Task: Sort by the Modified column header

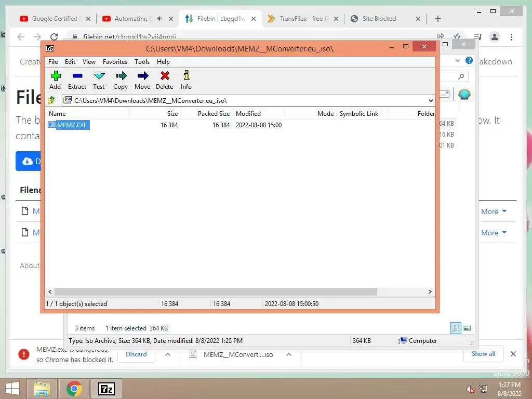Action: tap(259, 114)
